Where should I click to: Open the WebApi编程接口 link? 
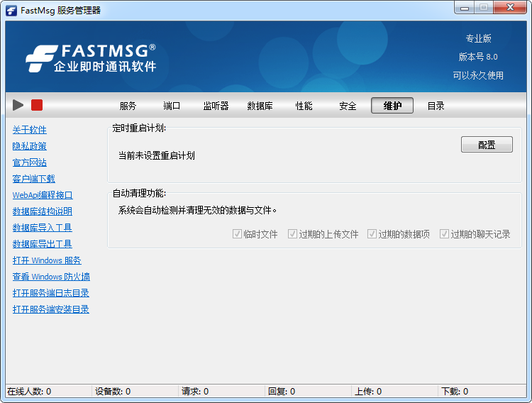point(43,195)
